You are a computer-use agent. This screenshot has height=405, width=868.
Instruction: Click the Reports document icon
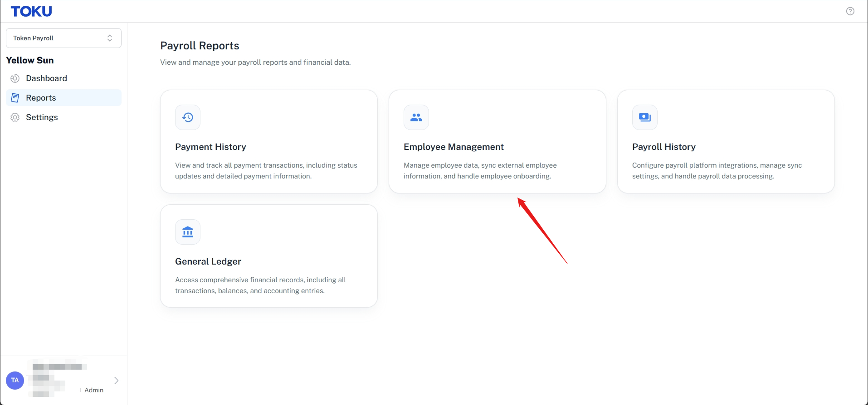15,98
